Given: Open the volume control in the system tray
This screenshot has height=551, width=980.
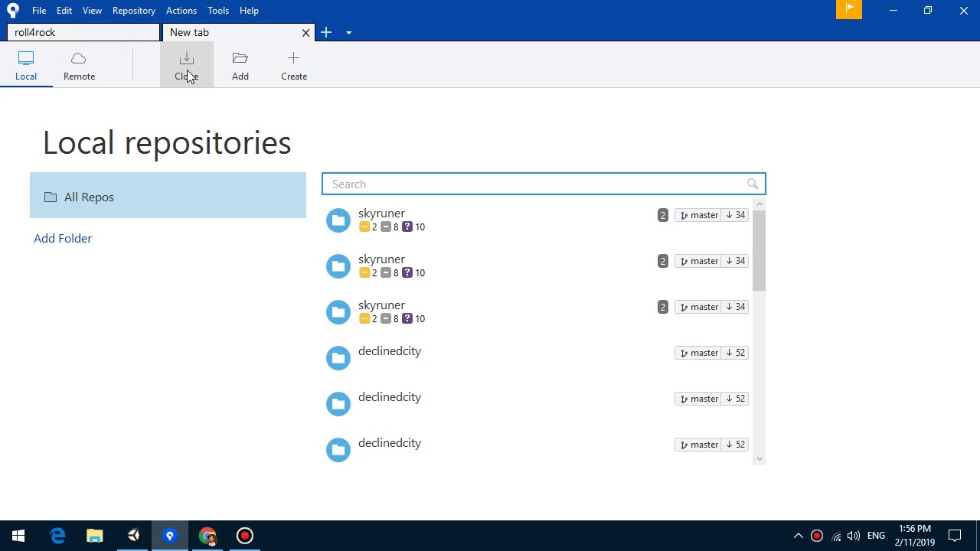Looking at the screenshot, I should coord(854,536).
